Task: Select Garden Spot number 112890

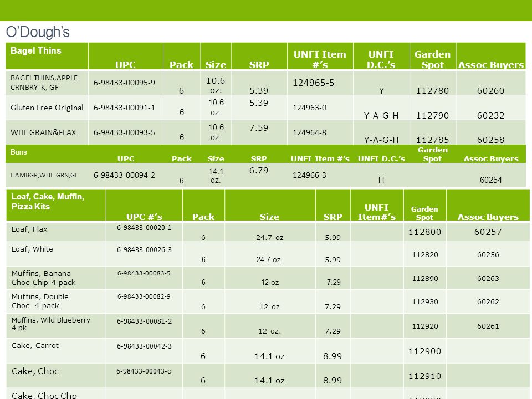Action: 425,279
